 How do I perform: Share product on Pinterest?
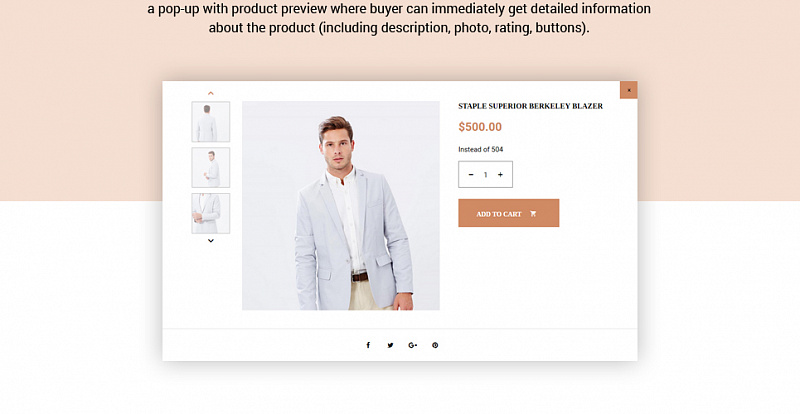[435, 346]
